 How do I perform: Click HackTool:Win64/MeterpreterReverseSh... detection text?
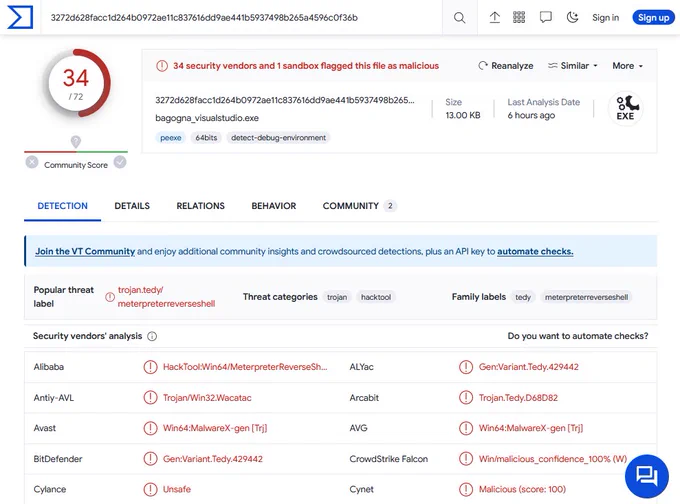click(x=245, y=367)
